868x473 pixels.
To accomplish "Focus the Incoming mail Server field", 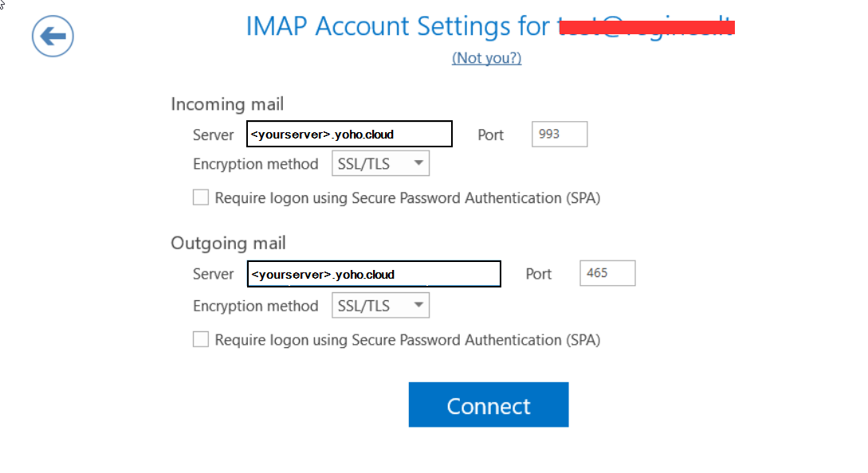I will click(349, 135).
